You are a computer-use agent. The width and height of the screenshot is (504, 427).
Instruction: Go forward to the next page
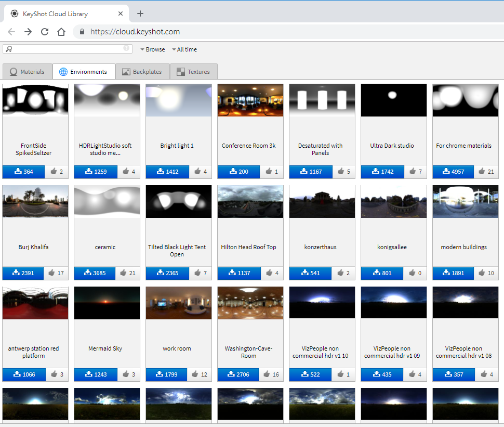click(28, 32)
